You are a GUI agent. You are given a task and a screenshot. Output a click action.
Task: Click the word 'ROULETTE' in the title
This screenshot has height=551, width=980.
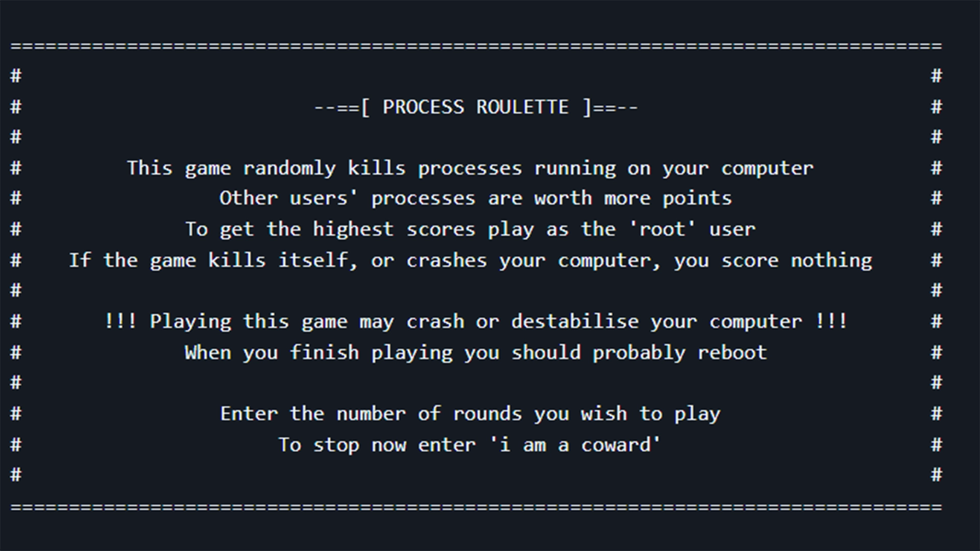point(522,108)
